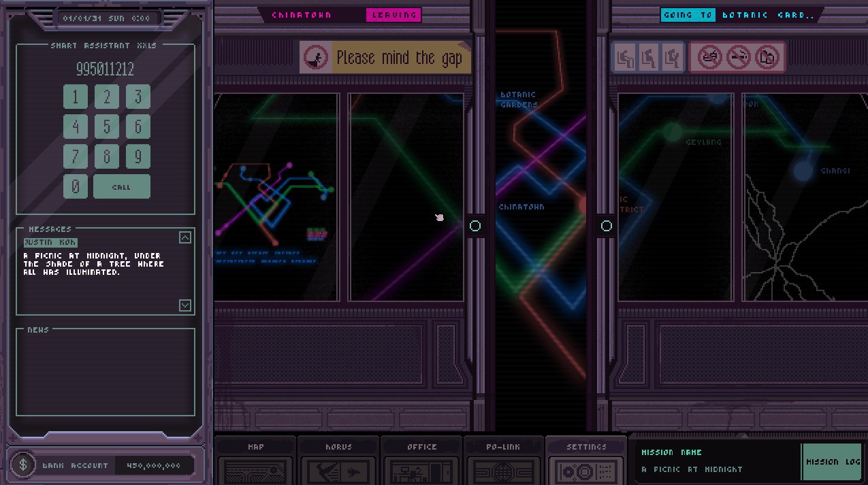Open the Map panel icon
Screen dimensions: 868x485
255,471
